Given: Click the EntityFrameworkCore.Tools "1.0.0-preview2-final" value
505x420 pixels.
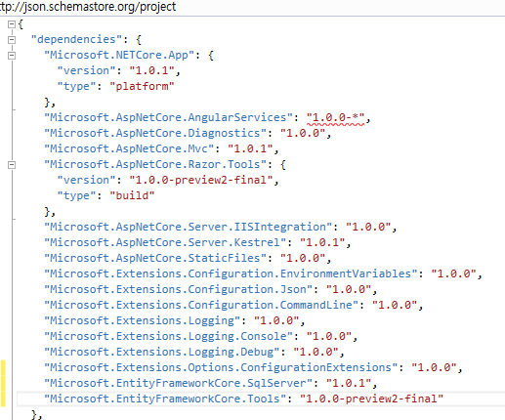Looking at the screenshot, I should 371,399.
